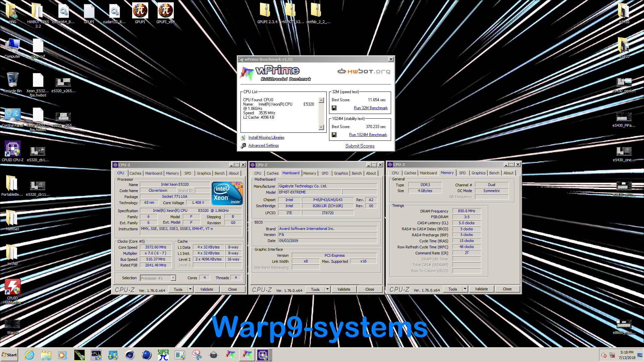The height and width of the screenshot is (362, 644).
Task: Click Validate in middle CPU-Z window
Action: point(344,289)
